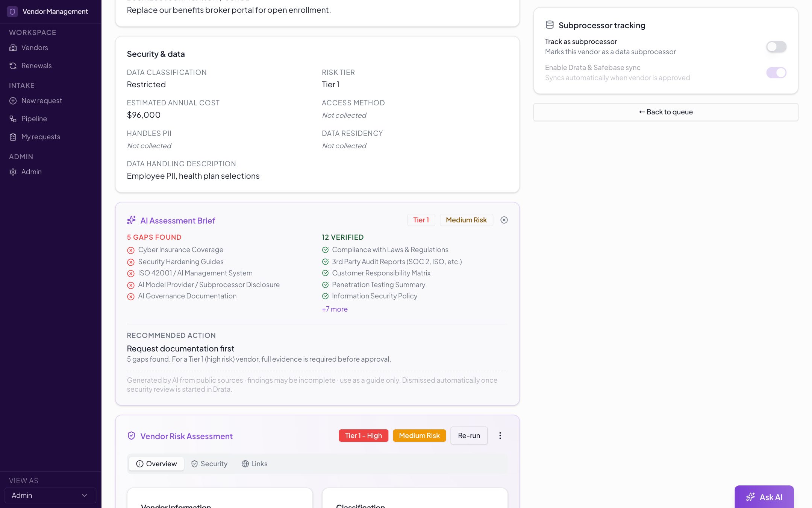
Task: Click the Tier 1 tag in AI brief
Action: pyautogui.click(x=421, y=220)
